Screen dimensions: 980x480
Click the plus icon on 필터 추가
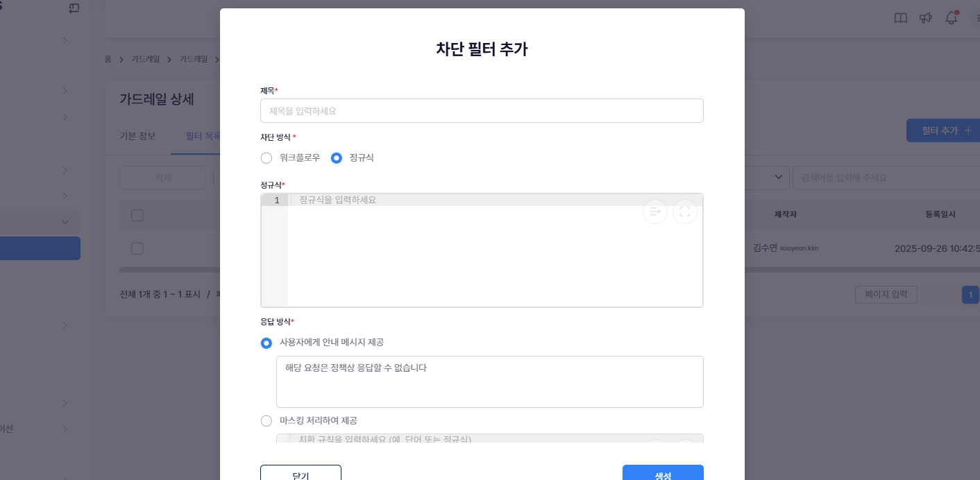click(x=968, y=130)
